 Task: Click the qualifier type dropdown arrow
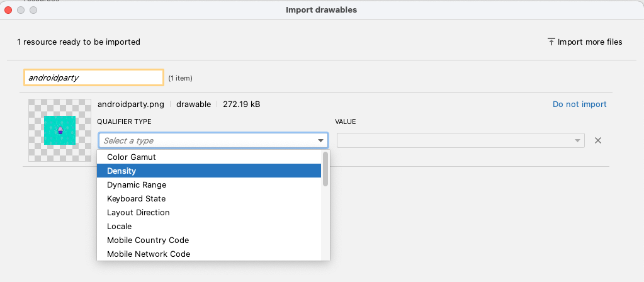[x=321, y=141]
